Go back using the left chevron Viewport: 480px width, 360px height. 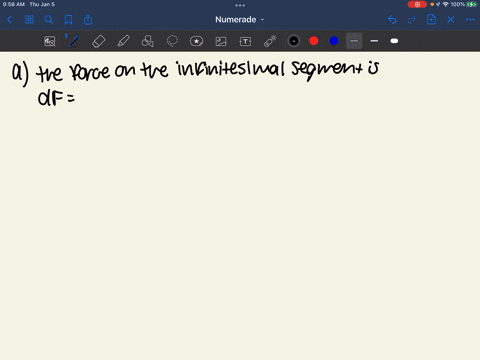click(10, 20)
